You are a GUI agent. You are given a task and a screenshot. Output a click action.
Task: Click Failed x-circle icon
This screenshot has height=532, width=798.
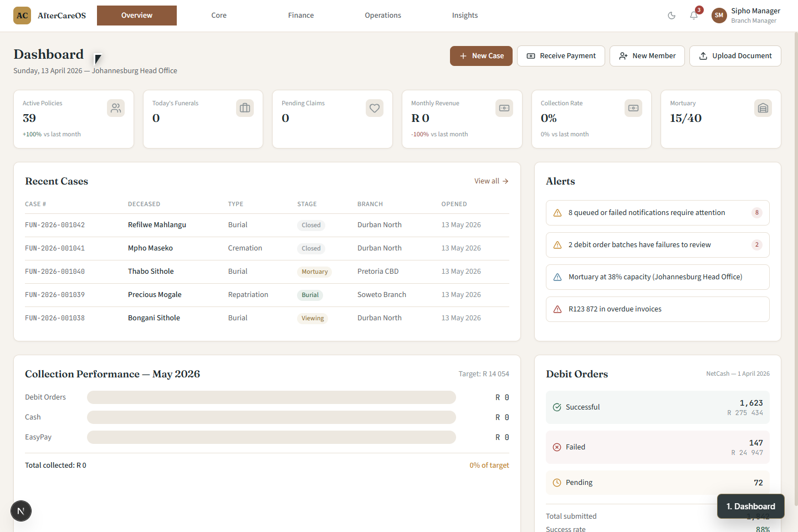(x=557, y=447)
